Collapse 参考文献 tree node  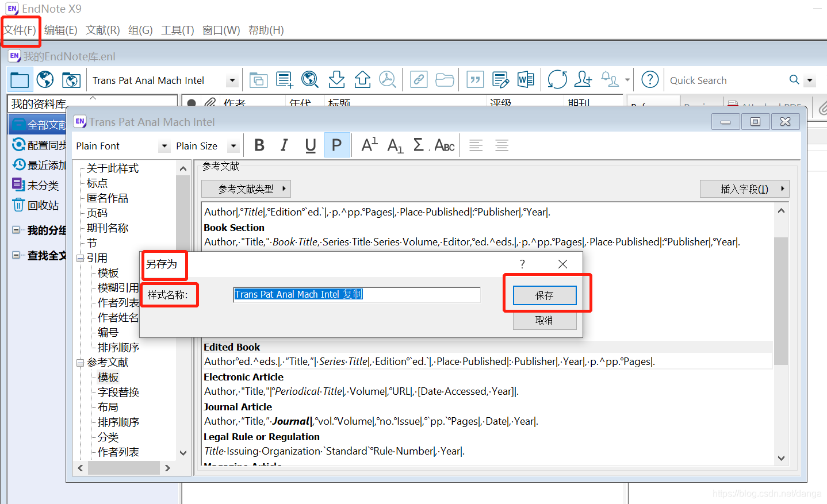[x=81, y=363]
